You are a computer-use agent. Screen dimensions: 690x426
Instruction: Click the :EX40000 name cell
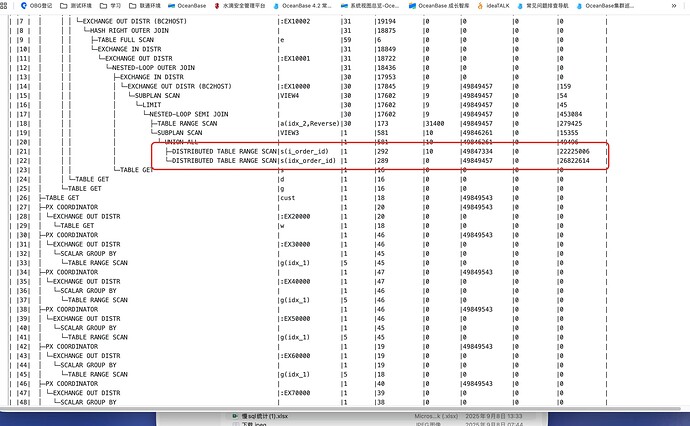[x=295, y=281]
